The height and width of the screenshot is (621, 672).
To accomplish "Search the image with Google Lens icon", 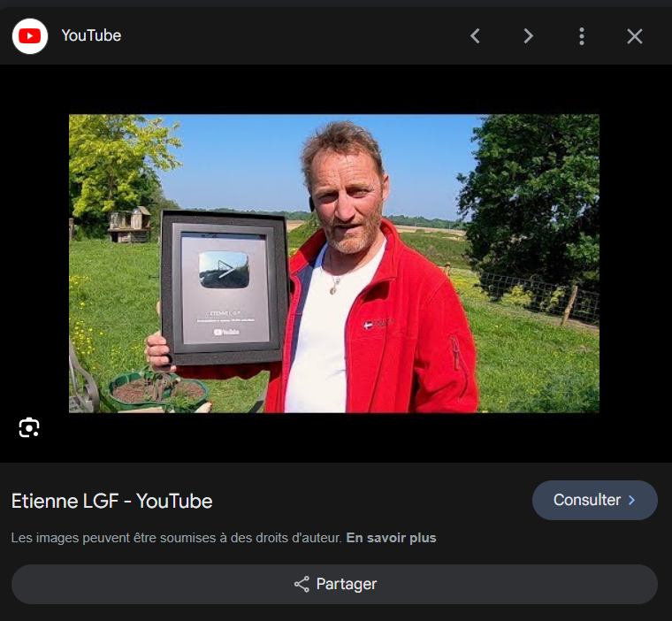I will tap(29, 428).
